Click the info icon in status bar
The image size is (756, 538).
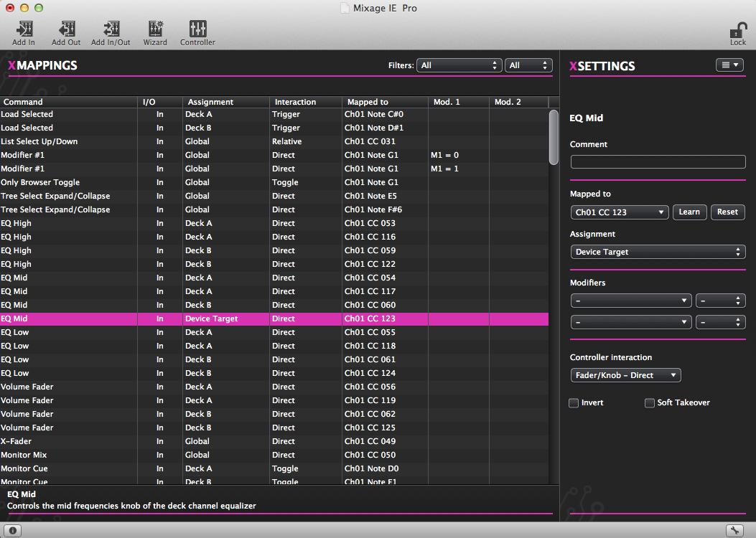pos(13,531)
